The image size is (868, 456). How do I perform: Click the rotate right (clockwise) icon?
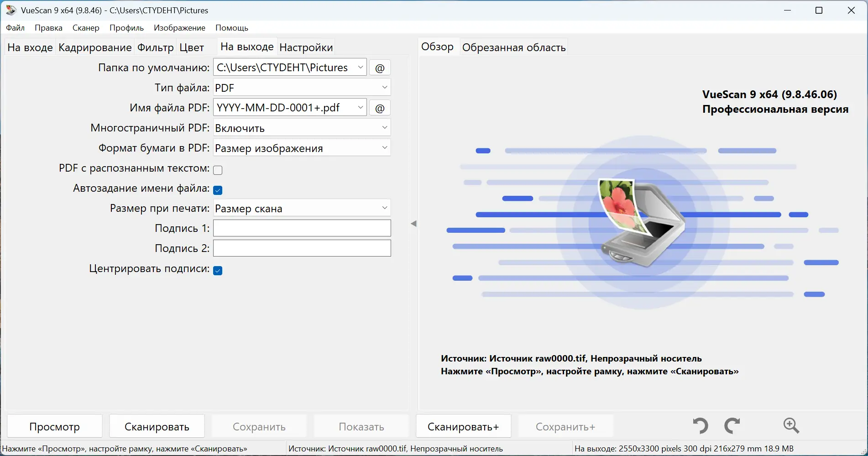732,425
